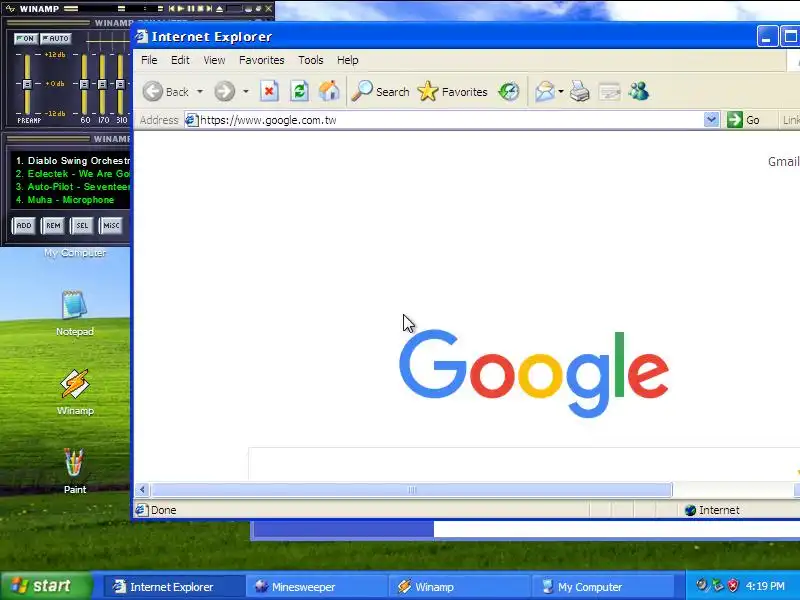800x600 pixels.
Task: Open Messenger people icon in toolbar
Action: (639, 92)
